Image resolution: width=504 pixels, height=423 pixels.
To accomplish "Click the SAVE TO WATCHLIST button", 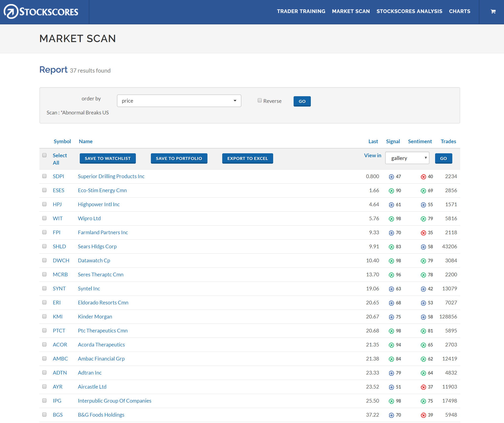I will pyautogui.click(x=108, y=158).
